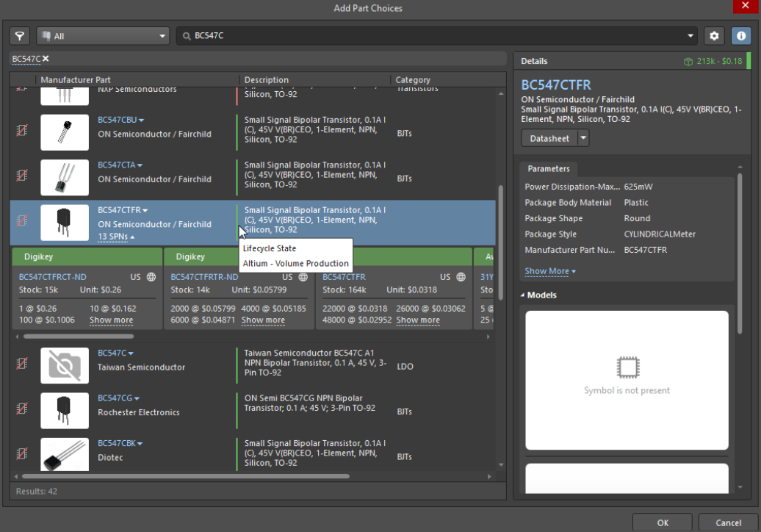Screen dimensions: 761x532
Task: Click OK to confirm part choice
Action: point(663,522)
